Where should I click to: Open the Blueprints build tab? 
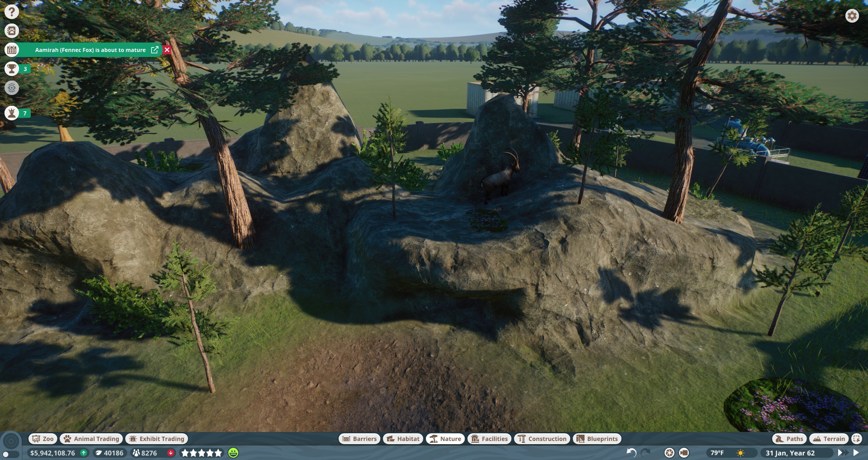[597, 439]
